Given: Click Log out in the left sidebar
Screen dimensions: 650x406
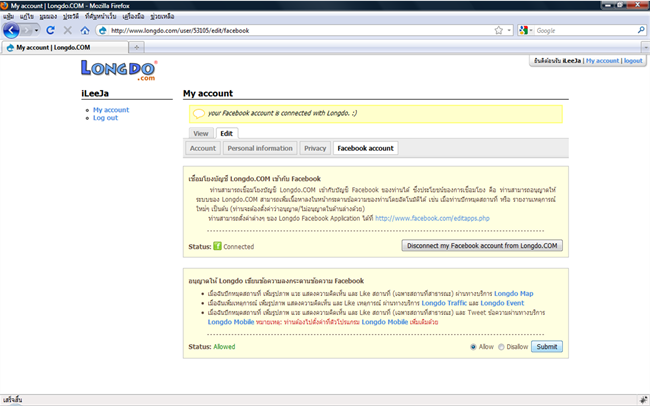Looking at the screenshot, I should (105, 118).
